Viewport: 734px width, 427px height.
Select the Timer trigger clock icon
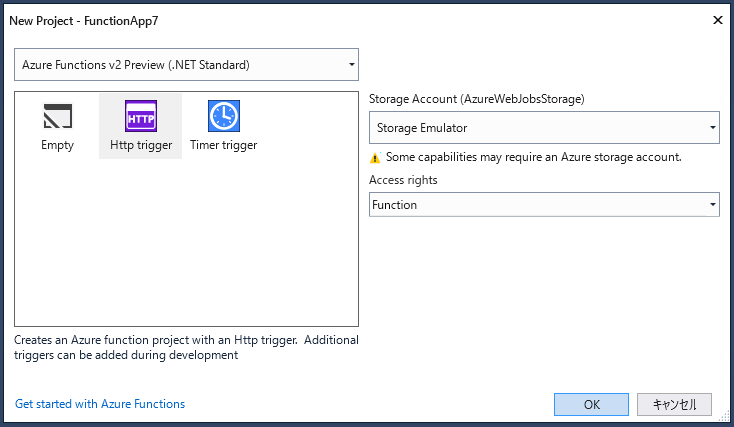[x=224, y=118]
